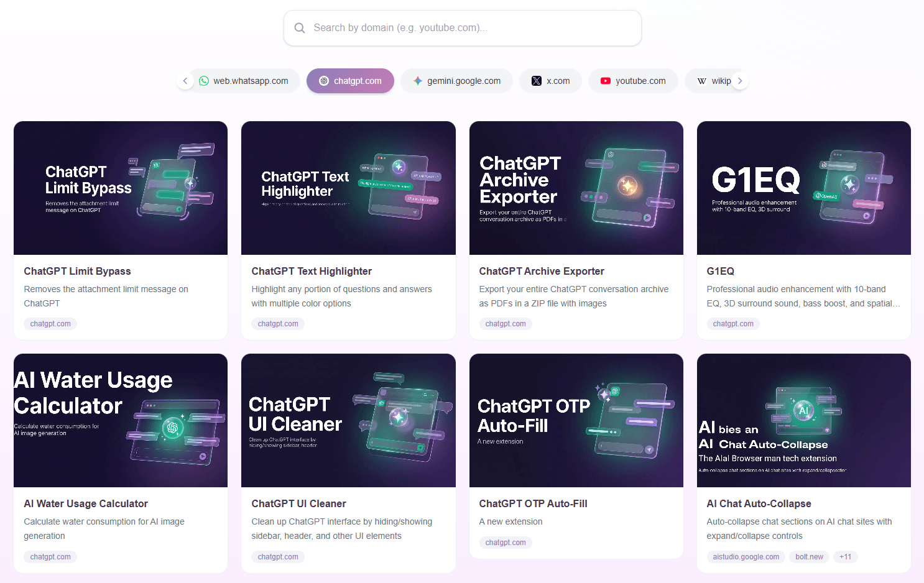Click 'Auto-collapse chat sections' description

tap(799, 528)
